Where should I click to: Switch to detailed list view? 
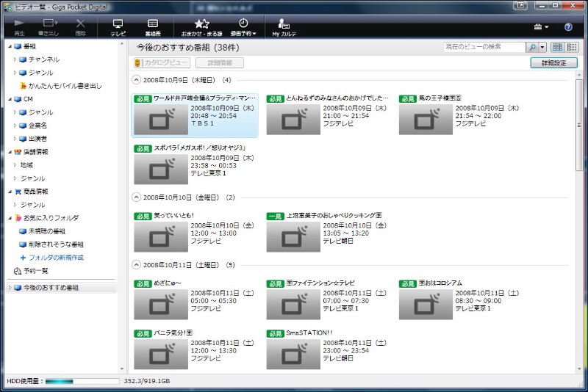[572, 47]
